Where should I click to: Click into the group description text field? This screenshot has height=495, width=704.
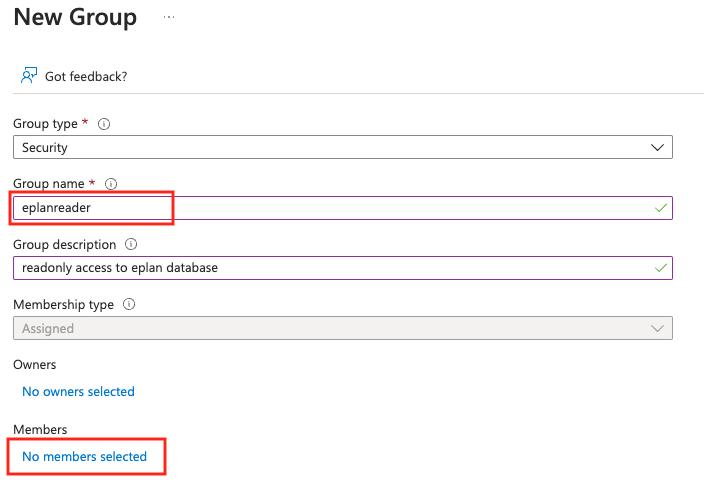pyautogui.click(x=330, y=268)
